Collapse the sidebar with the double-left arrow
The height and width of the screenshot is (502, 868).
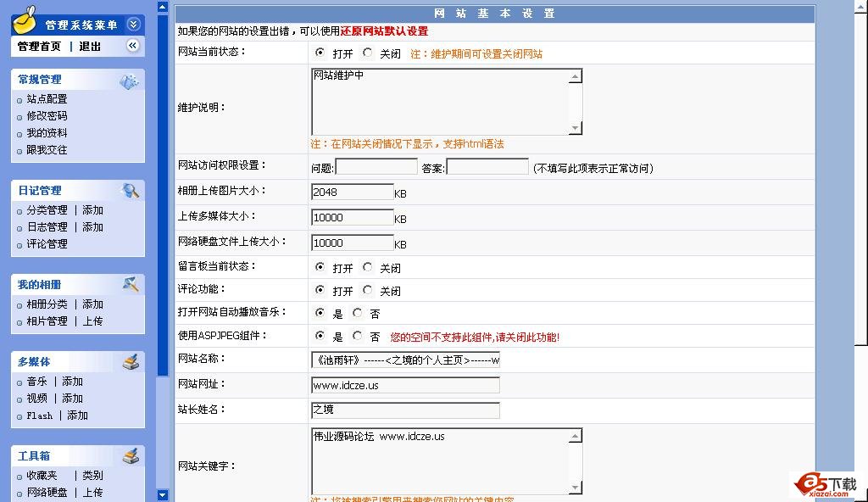133,46
